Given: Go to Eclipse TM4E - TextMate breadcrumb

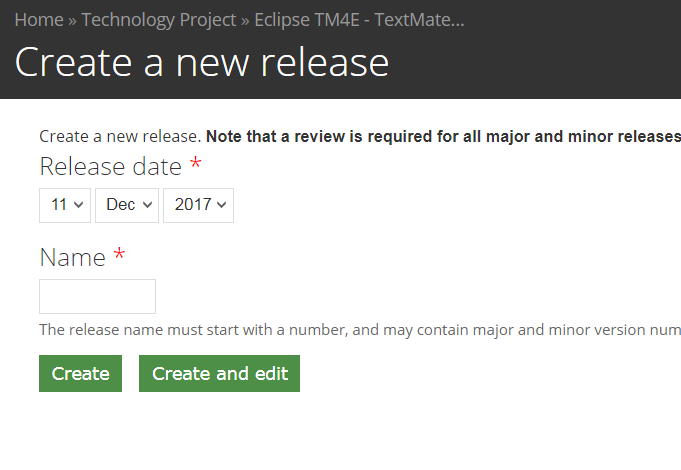Looking at the screenshot, I should (x=359, y=19).
